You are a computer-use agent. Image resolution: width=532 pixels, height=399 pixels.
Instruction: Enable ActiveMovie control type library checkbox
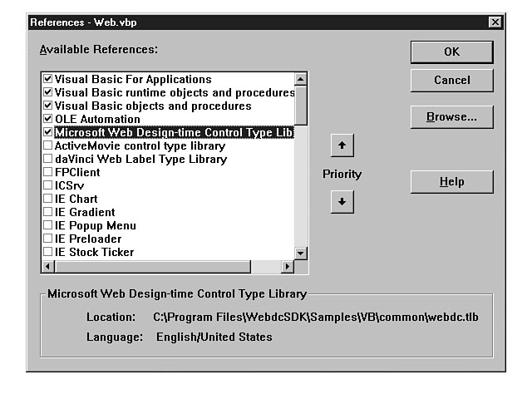tap(48, 146)
